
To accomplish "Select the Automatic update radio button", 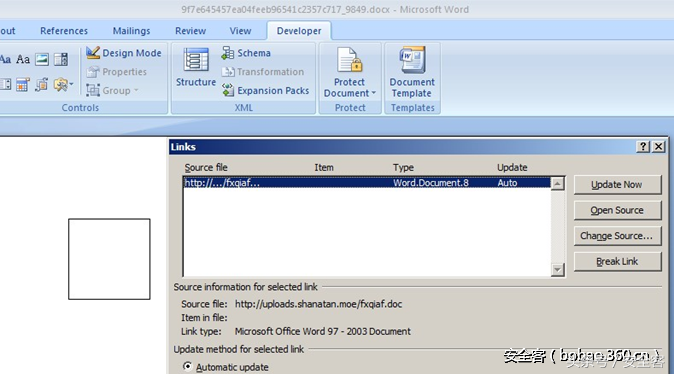I will point(187,367).
